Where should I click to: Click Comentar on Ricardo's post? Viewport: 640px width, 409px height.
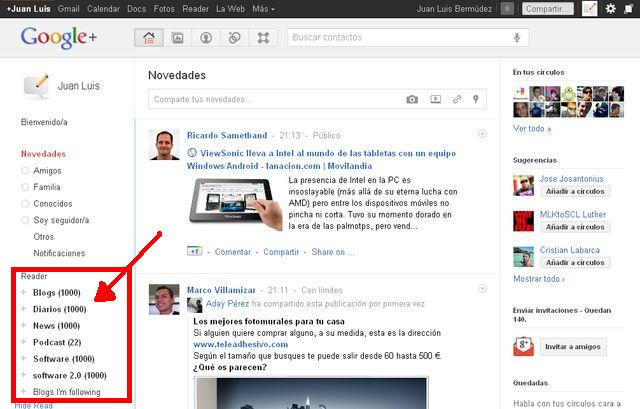click(233, 252)
